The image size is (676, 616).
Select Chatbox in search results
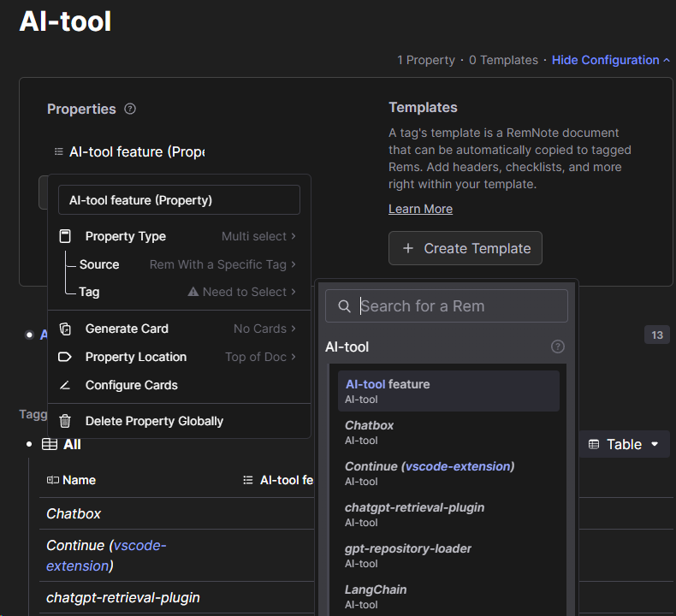point(448,432)
